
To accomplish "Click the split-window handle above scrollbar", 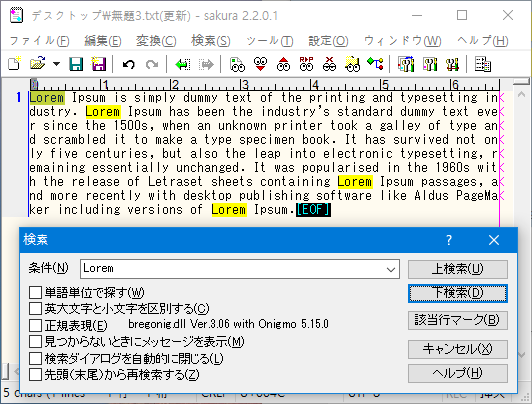I will (x=521, y=81).
